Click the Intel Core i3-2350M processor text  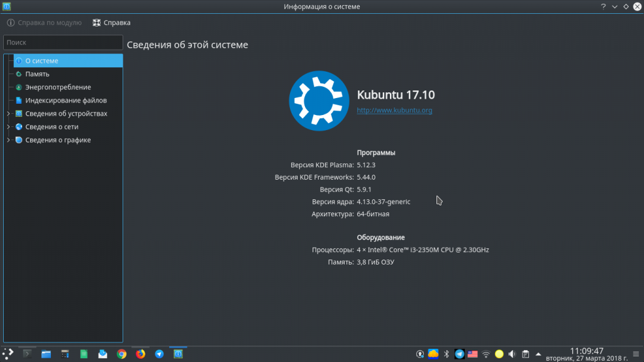click(423, 250)
